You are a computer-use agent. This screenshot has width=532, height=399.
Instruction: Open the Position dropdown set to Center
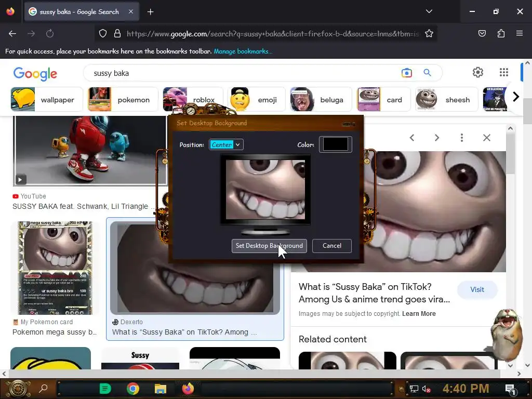(x=226, y=144)
